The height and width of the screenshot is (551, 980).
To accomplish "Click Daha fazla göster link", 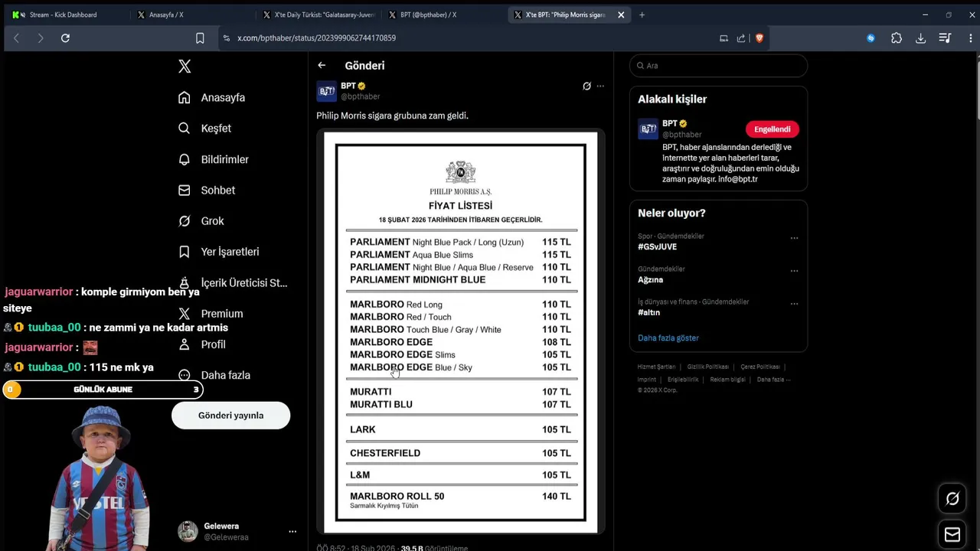I will [x=668, y=337].
